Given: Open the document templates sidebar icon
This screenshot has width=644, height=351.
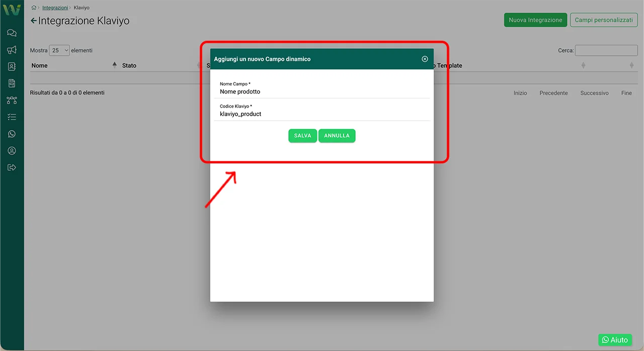Looking at the screenshot, I should tap(12, 83).
